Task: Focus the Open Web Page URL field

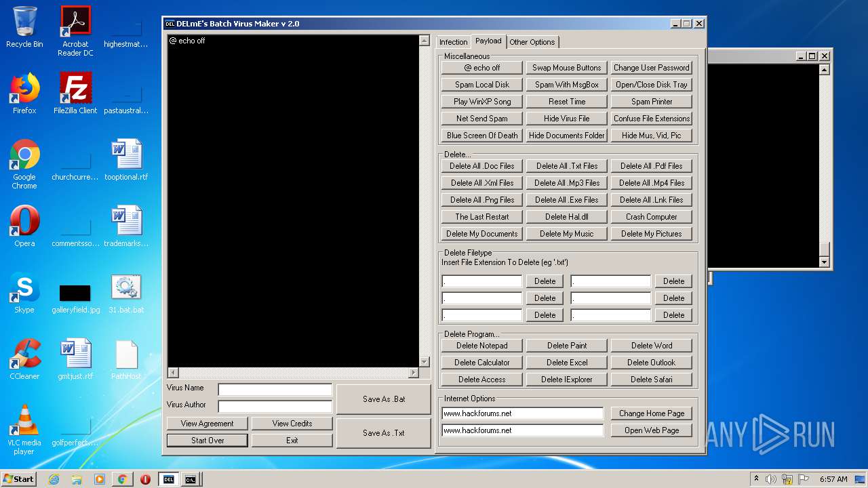Action: (522, 430)
